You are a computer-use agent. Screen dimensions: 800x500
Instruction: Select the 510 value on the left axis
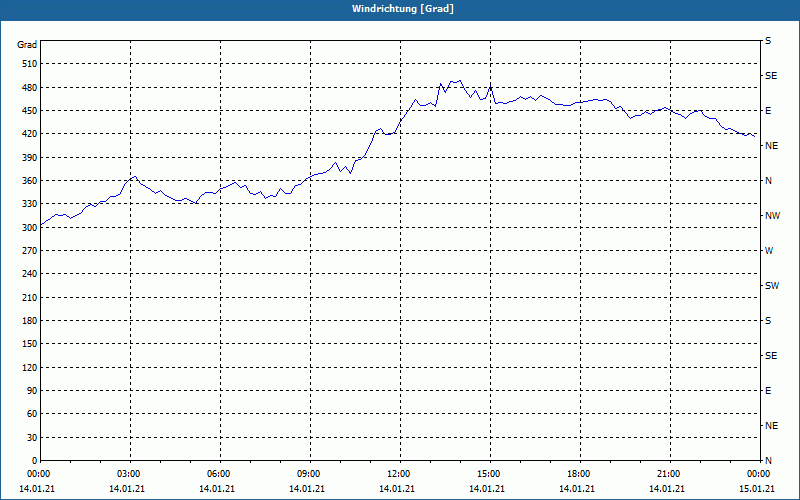[x=30, y=64]
